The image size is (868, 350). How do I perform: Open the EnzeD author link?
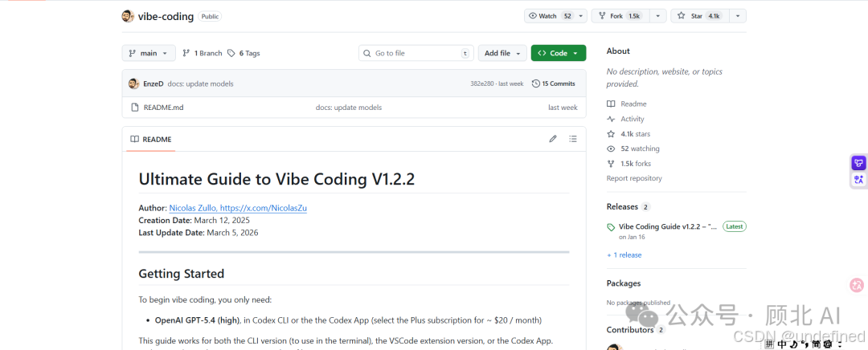pos(154,83)
